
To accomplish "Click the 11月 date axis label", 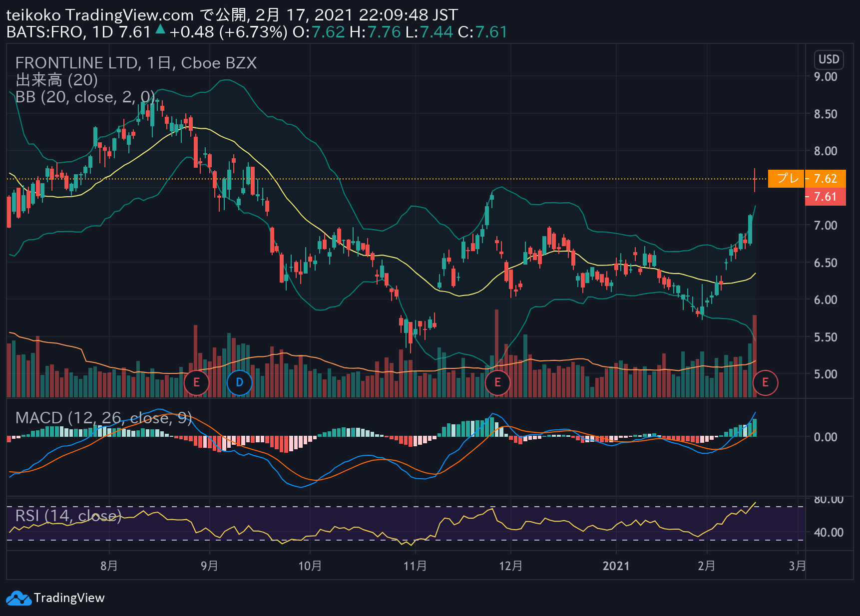I will (415, 566).
